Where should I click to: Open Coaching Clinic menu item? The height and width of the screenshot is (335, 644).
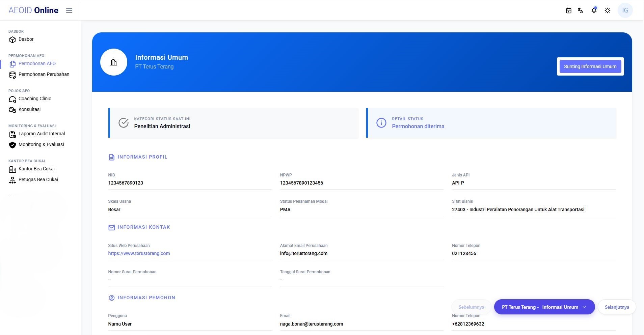(x=35, y=99)
